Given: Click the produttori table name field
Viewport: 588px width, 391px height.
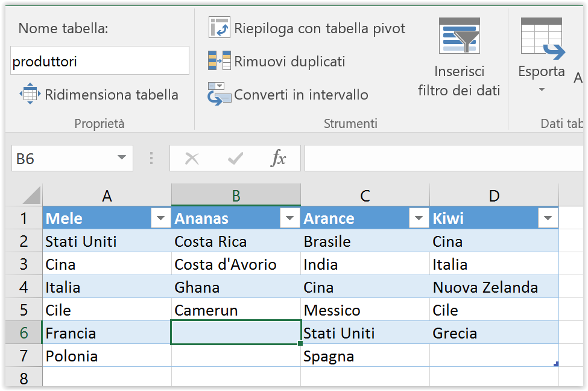Looking at the screenshot, I should pyautogui.click(x=100, y=61).
